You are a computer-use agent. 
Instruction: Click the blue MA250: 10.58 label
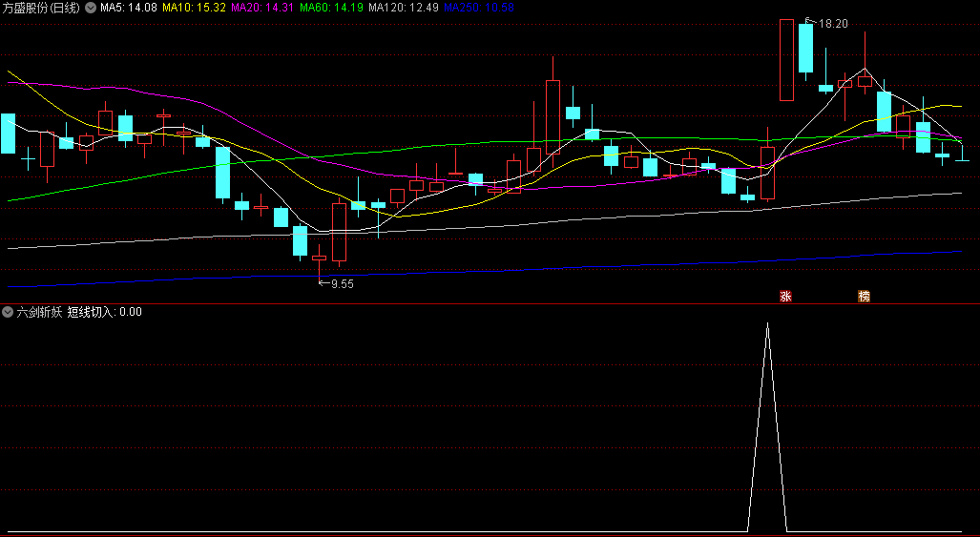(479, 9)
